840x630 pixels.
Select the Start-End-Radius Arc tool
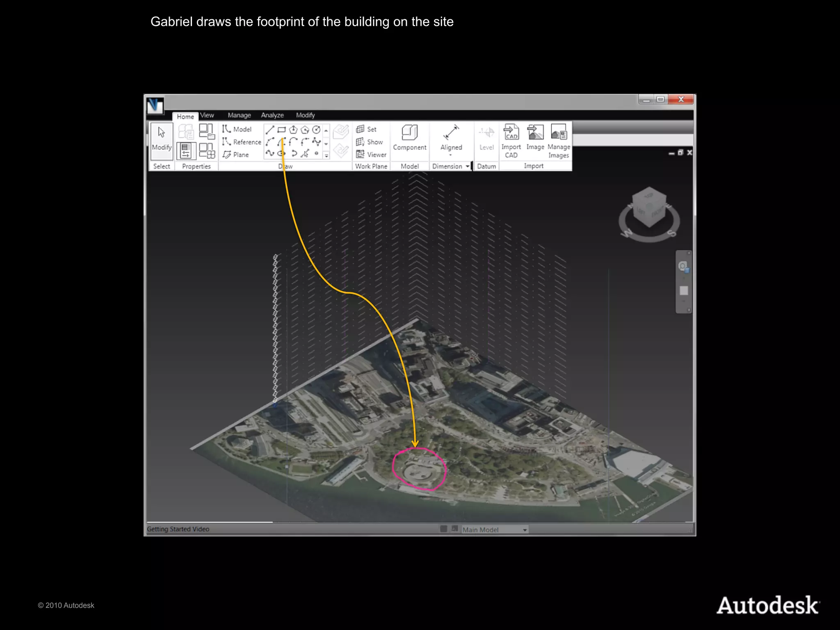point(269,142)
